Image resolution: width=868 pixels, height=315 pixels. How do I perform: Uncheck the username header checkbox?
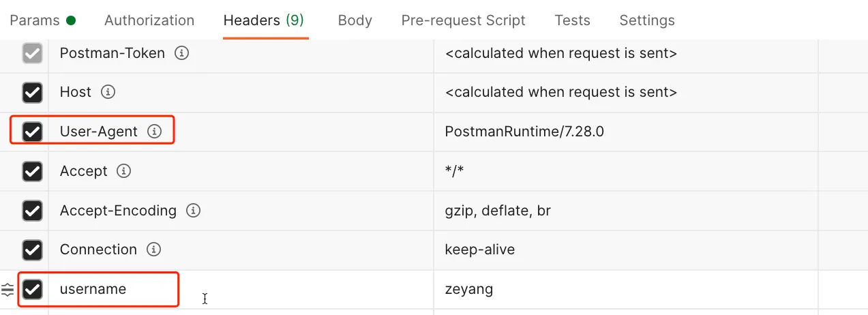pos(32,289)
